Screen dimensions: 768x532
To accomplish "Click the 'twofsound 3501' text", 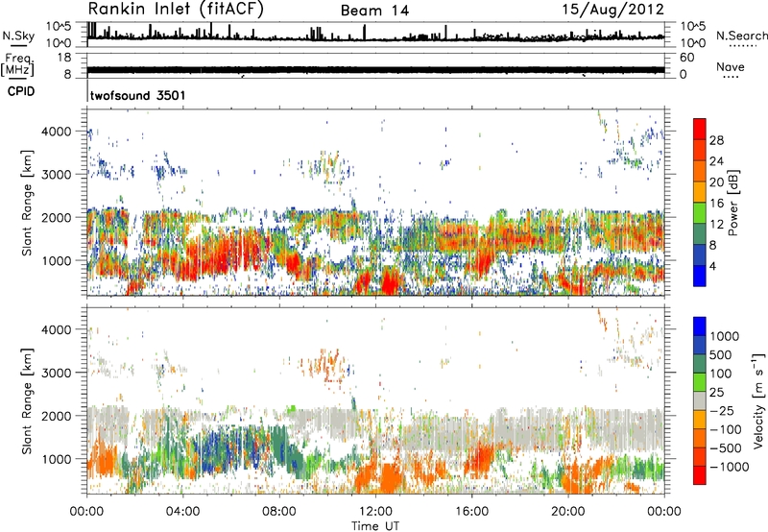I will pyautogui.click(x=137, y=95).
